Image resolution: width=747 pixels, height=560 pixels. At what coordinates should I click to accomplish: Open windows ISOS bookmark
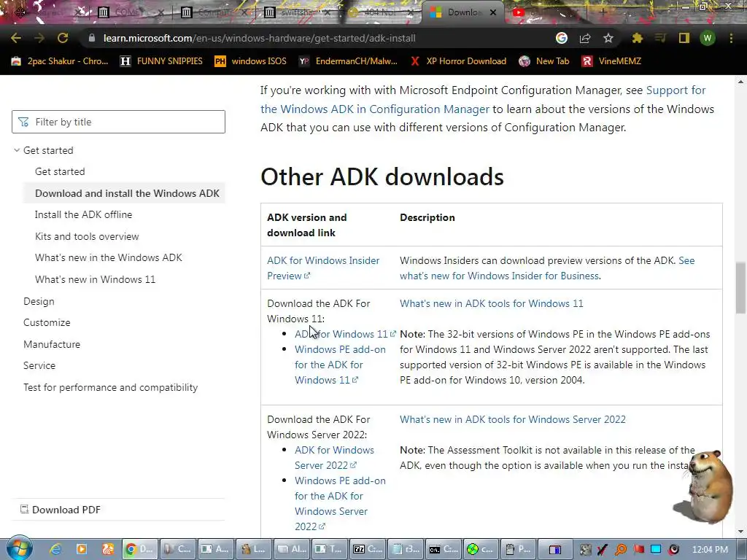point(251,61)
